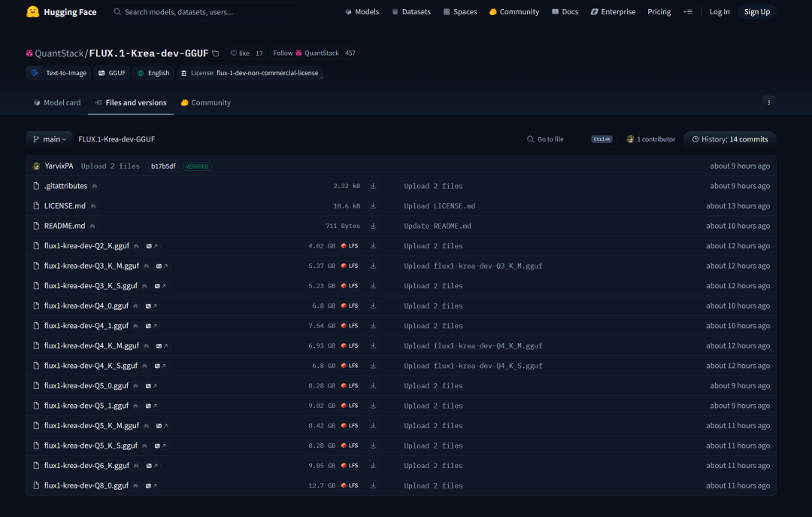The width and height of the screenshot is (812, 517).
Task: Download flux1-krea-dev-Q4_K_M.gguf
Action: coord(373,345)
